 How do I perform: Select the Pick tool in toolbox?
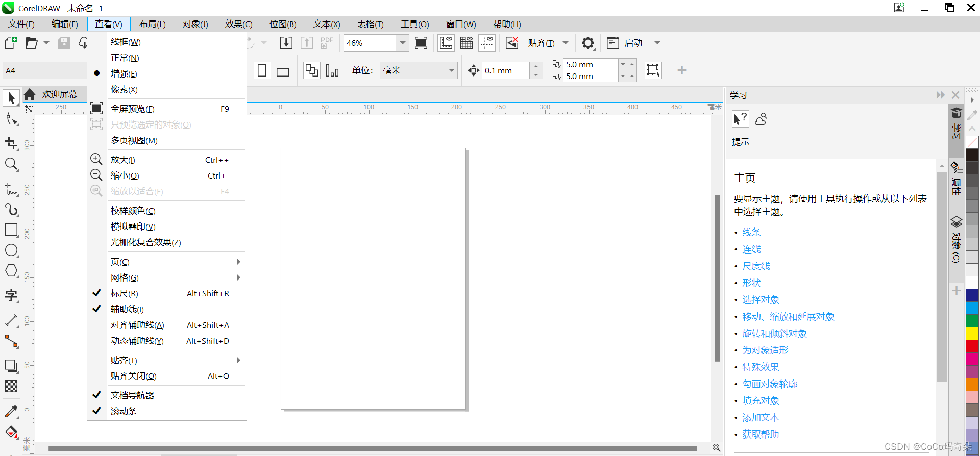pos(11,97)
